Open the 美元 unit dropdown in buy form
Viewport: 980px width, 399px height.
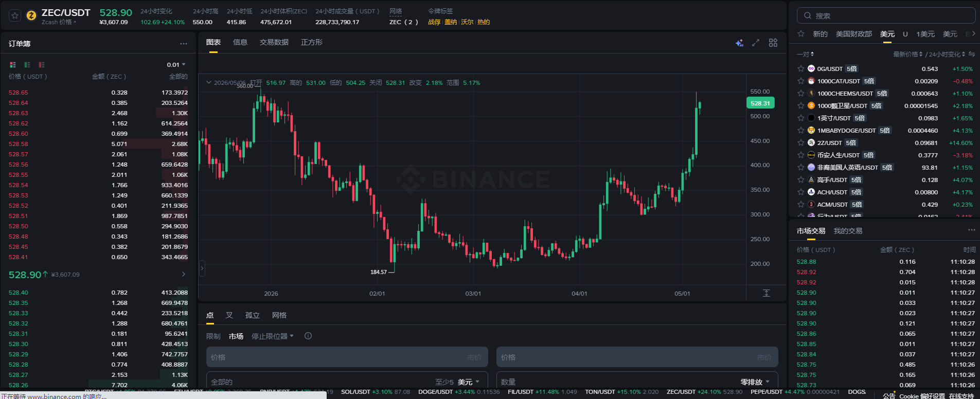pos(469,382)
